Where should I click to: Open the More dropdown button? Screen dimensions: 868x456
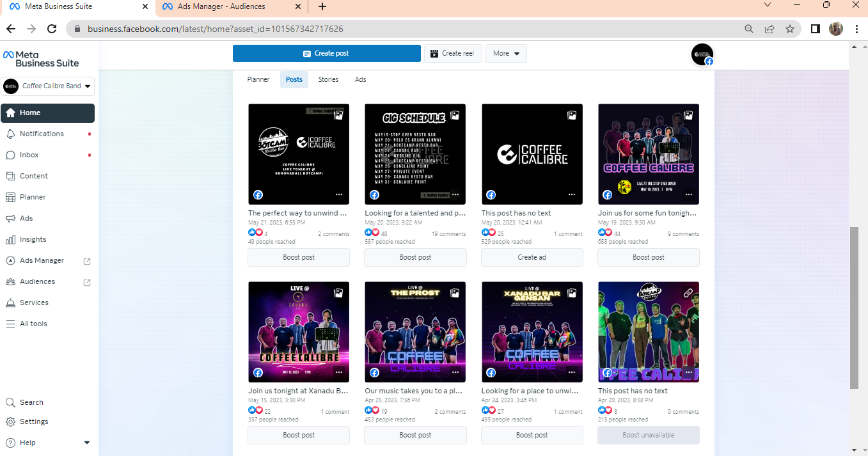point(505,54)
